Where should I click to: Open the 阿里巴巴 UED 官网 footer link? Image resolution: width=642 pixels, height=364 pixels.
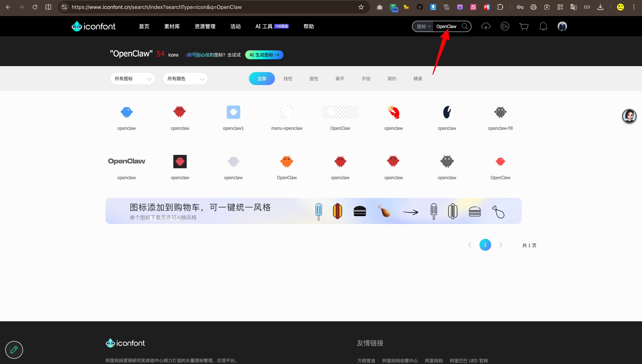[x=469, y=360]
